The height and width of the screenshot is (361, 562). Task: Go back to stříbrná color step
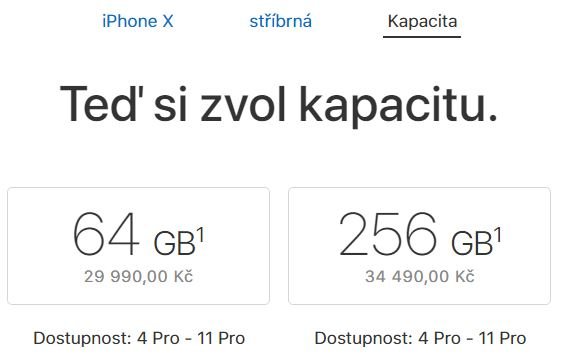point(281,21)
